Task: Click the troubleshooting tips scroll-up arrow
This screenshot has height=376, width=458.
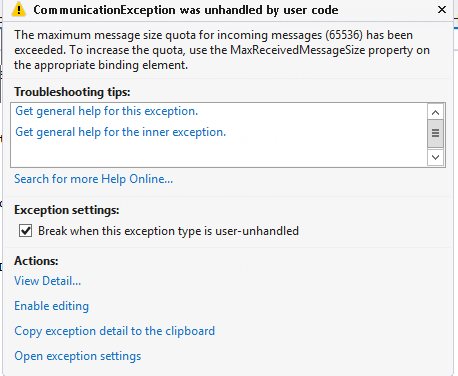Action: [x=435, y=113]
